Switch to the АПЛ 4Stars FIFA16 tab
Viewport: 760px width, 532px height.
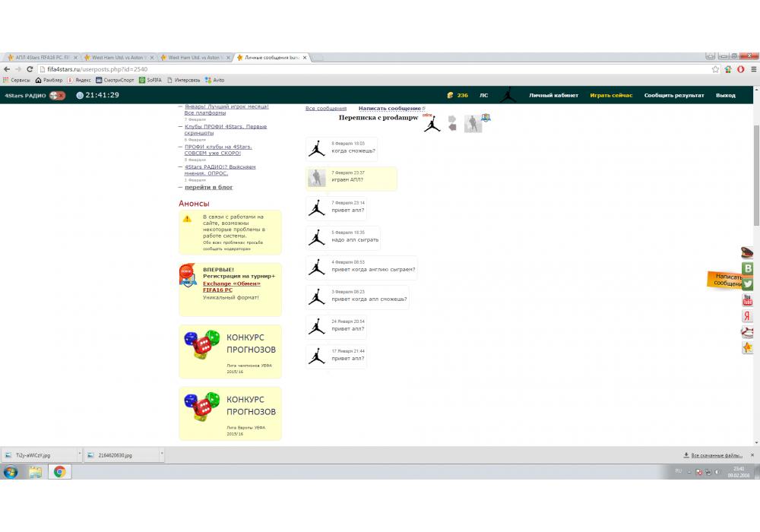(42, 58)
